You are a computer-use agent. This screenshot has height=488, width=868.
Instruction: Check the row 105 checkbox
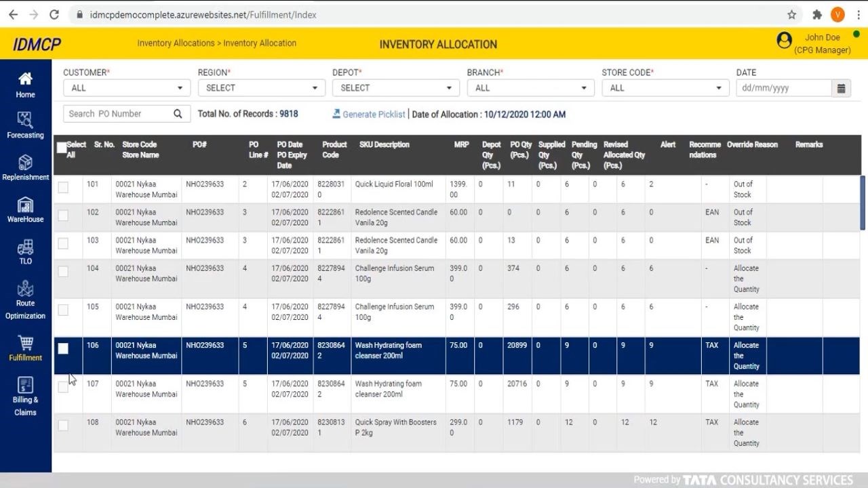[63, 310]
